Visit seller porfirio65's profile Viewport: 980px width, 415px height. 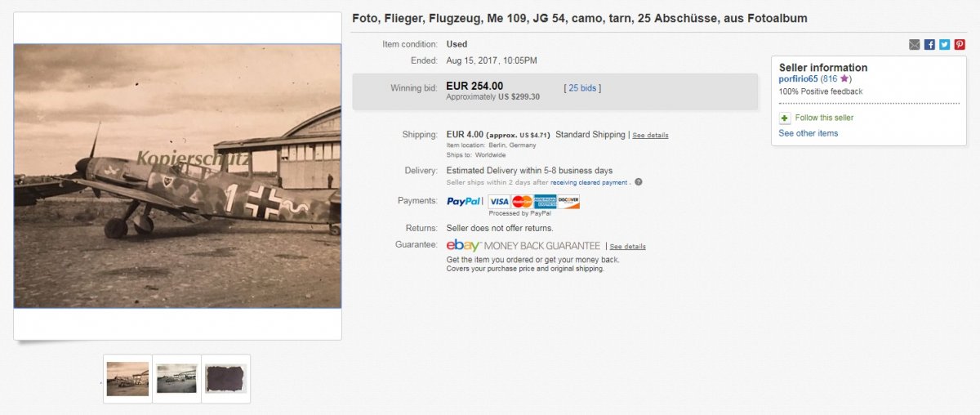click(798, 79)
